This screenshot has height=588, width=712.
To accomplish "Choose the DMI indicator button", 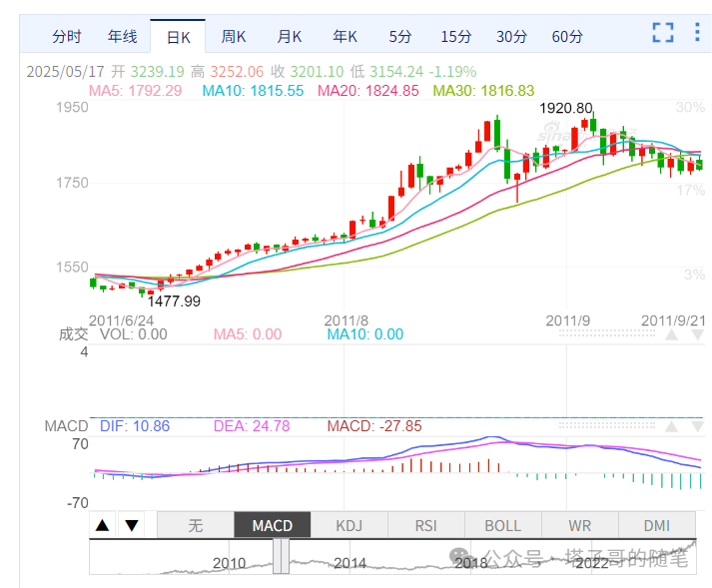I will click(657, 525).
